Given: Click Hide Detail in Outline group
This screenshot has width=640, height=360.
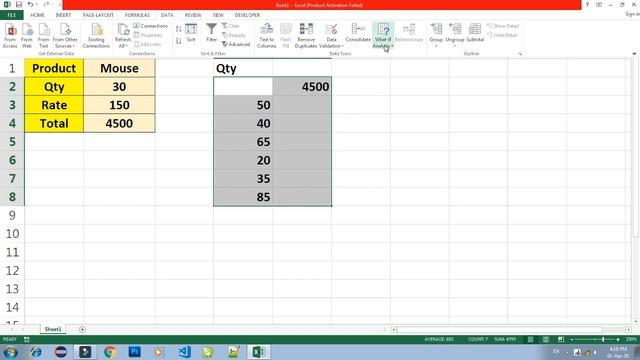Looking at the screenshot, I should pyautogui.click(x=502, y=35).
